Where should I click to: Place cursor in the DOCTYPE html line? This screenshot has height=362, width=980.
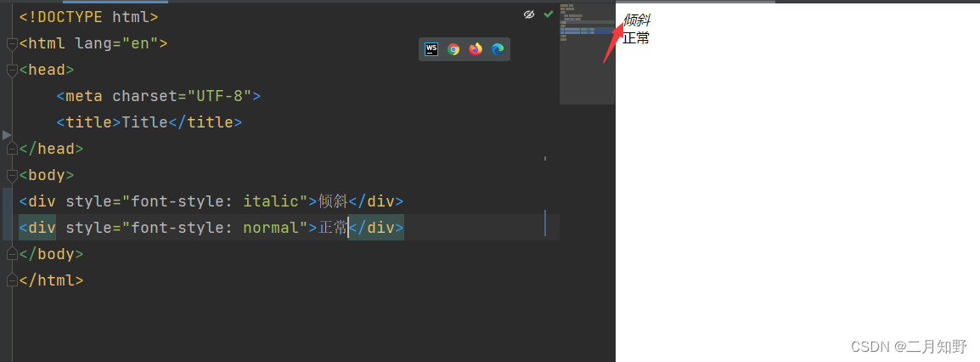(x=89, y=17)
